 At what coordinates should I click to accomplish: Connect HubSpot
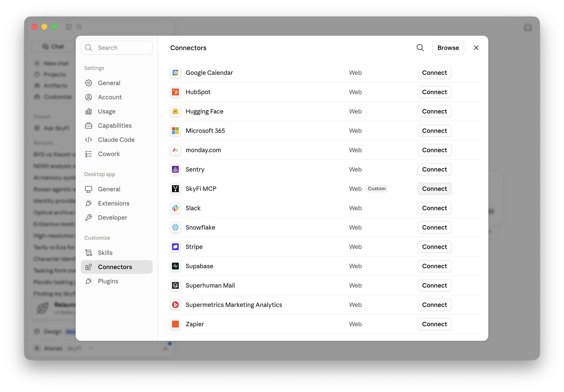pos(434,92)
